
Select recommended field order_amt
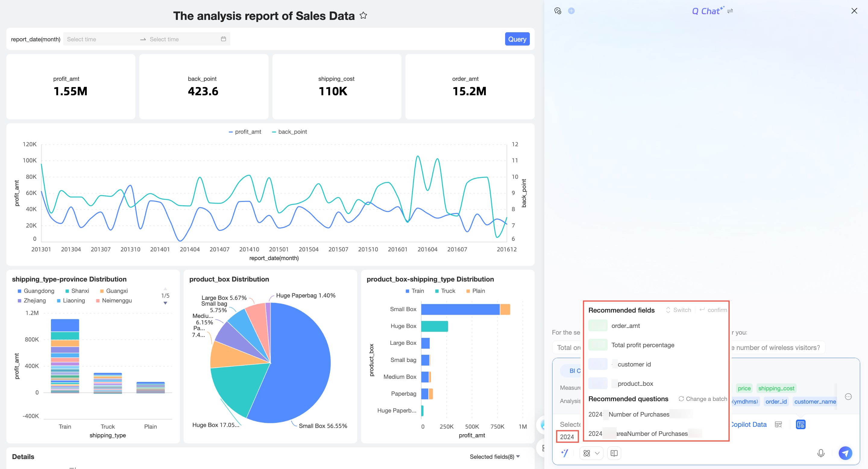pyautogui.click(x=625, y=326)
